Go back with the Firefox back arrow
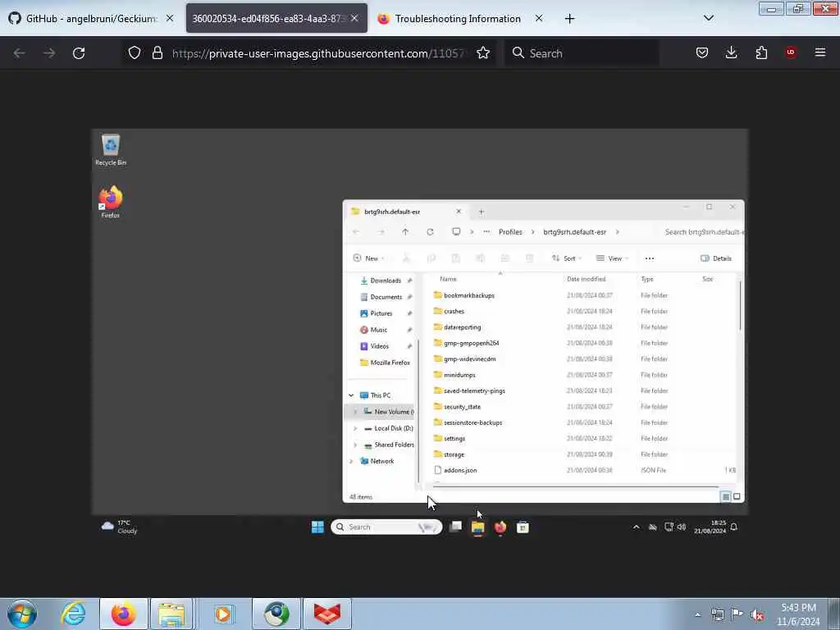The image size is (840, 630). pyautogui.click(x=20, y=53)
